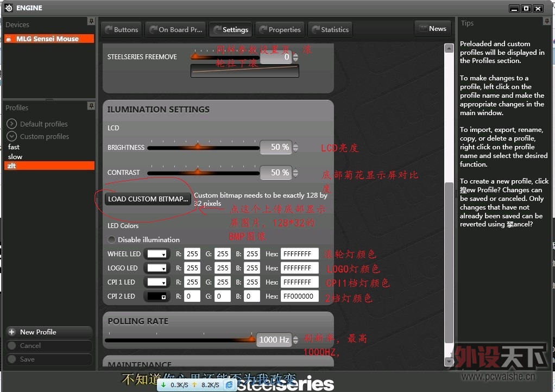Viewport: 555px width, 392px height.
Task: Toggle the Disable illumination radio button
Action: 111,239
